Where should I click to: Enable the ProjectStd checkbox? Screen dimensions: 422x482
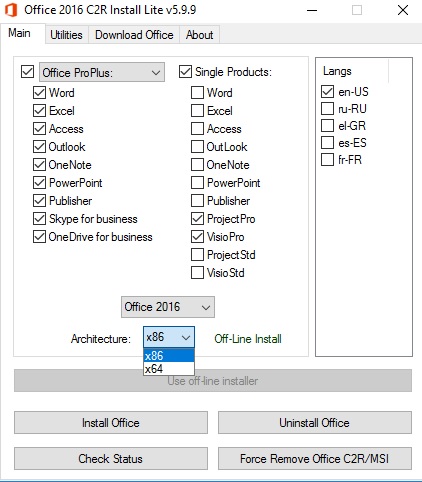click(x=197, y=255)
